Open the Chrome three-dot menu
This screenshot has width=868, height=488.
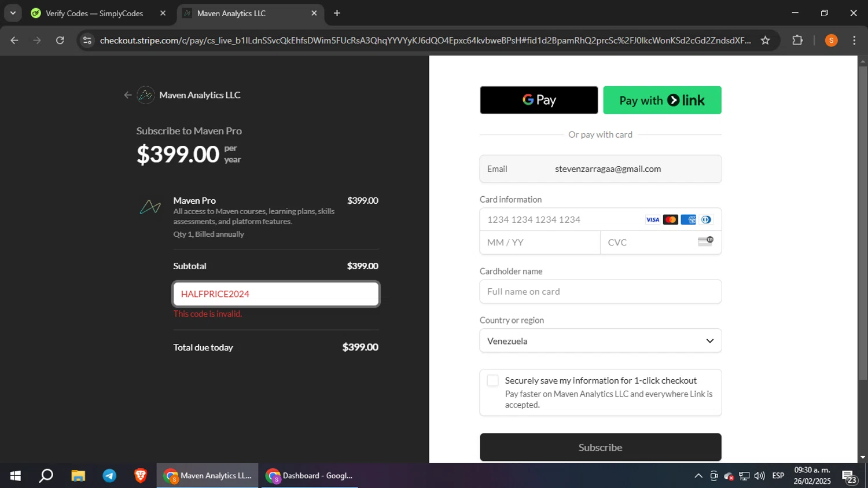coord(855,40)
